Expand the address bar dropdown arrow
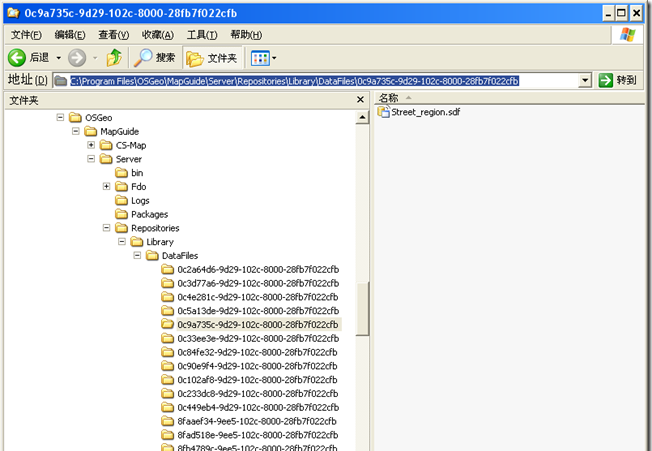 click(x=585, y=80)
